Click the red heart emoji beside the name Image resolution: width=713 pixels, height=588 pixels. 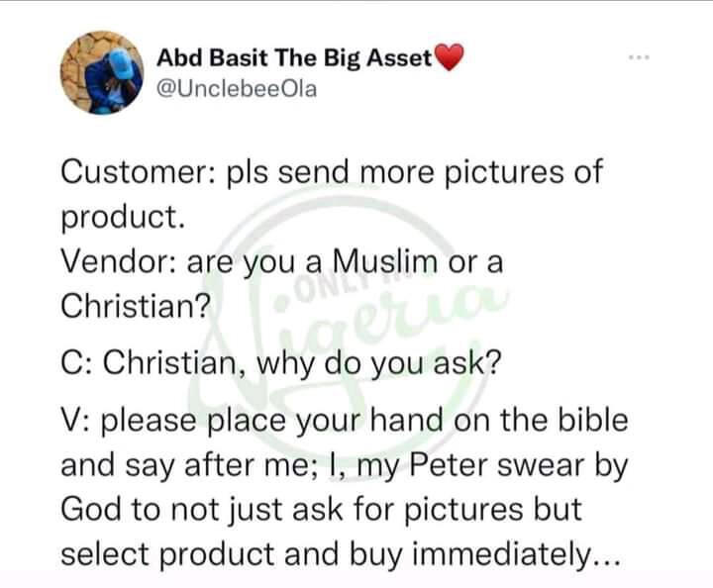tap(450, 60)
